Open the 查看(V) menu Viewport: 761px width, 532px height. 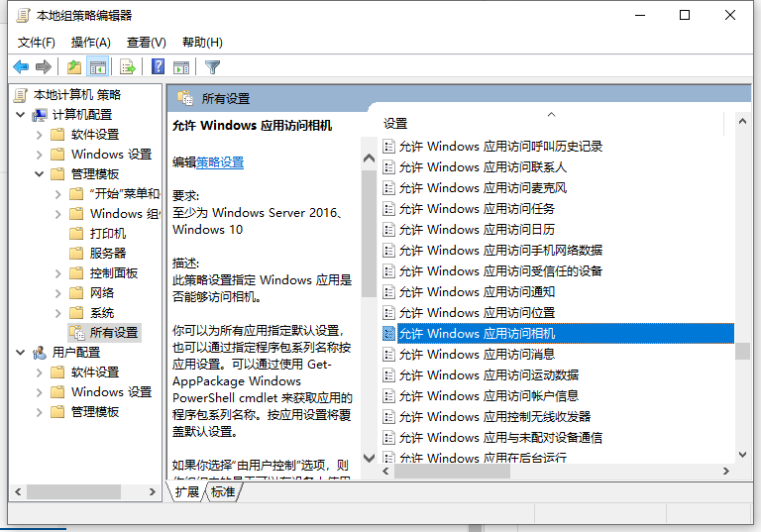[x=146, y=43]
